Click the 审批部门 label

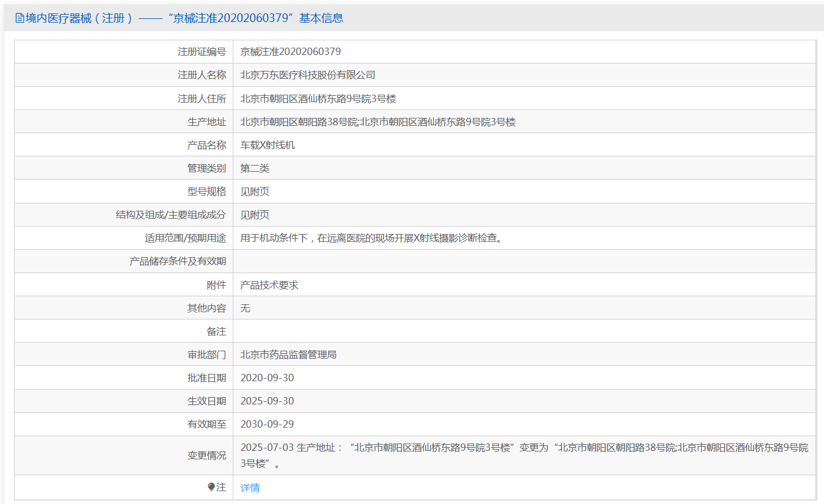(x=206, y=354)
